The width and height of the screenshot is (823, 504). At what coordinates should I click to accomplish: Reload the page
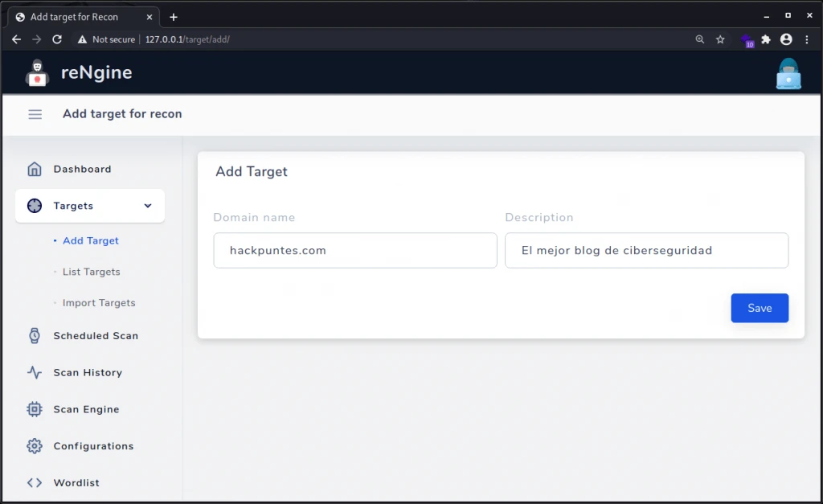(57, 39)
